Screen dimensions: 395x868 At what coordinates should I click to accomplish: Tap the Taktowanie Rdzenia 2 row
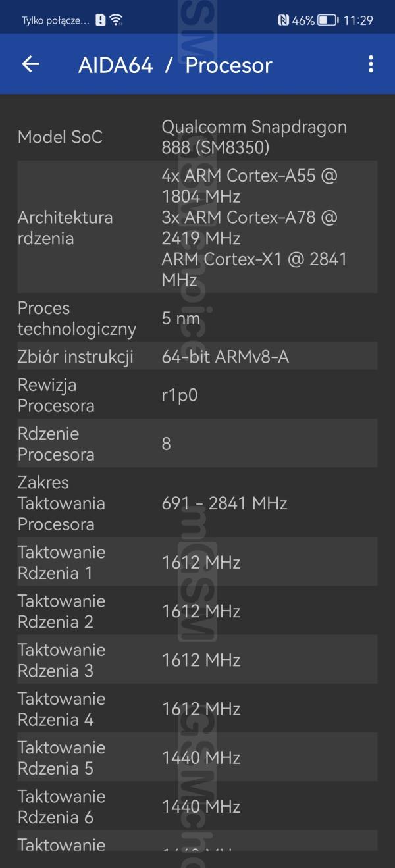pyautogui.click(x=197, y=611)
